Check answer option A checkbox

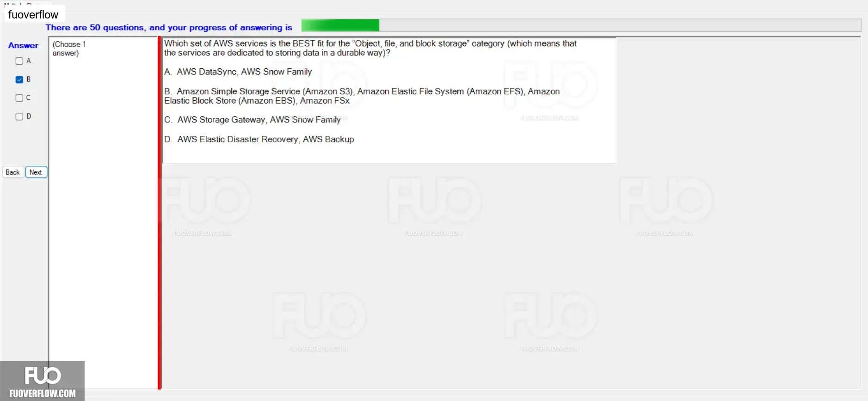point(19,61)
